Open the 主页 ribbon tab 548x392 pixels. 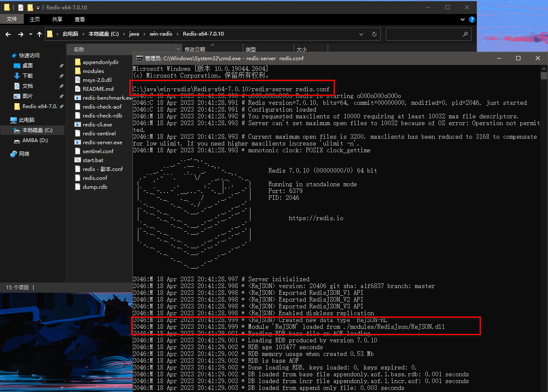[x=35, y=19]
